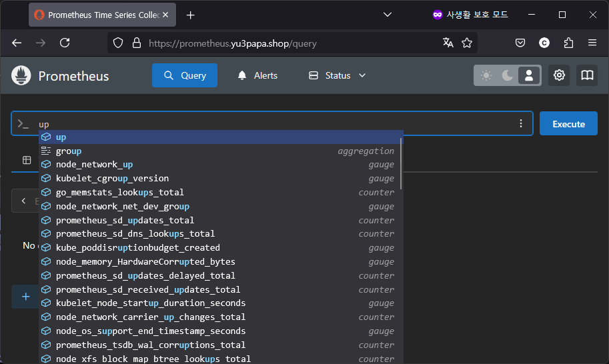
Task: Open a new browser tab
Action: tap(190, 15)
